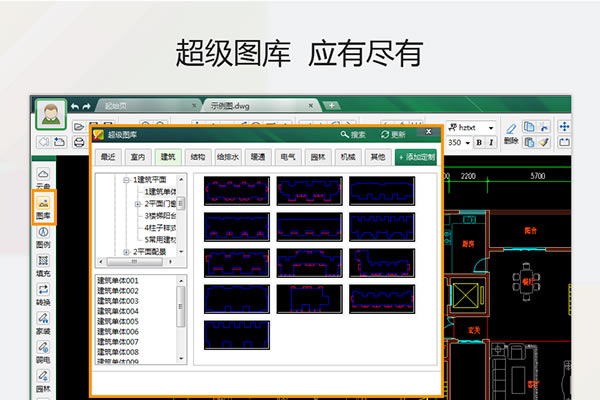
Task: Click the 删除 eraser icon
Action: point(510,129)
